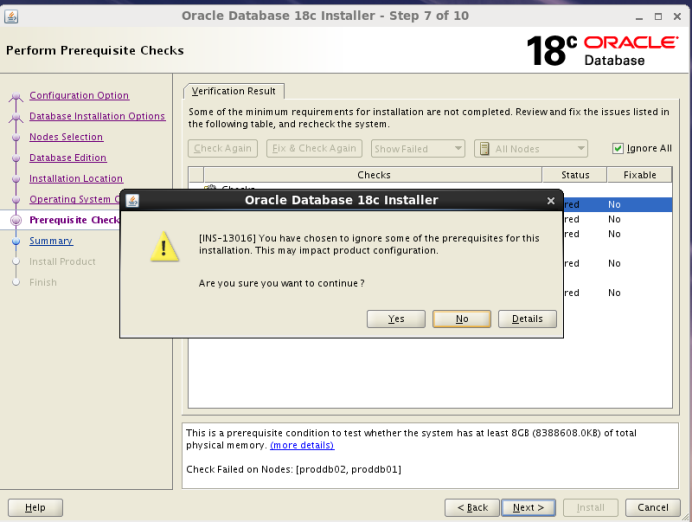Click the Check Again button
Image resolution: width=692 pixels, height=522 pixels.
pyautogui.click(x=222, y=148)
